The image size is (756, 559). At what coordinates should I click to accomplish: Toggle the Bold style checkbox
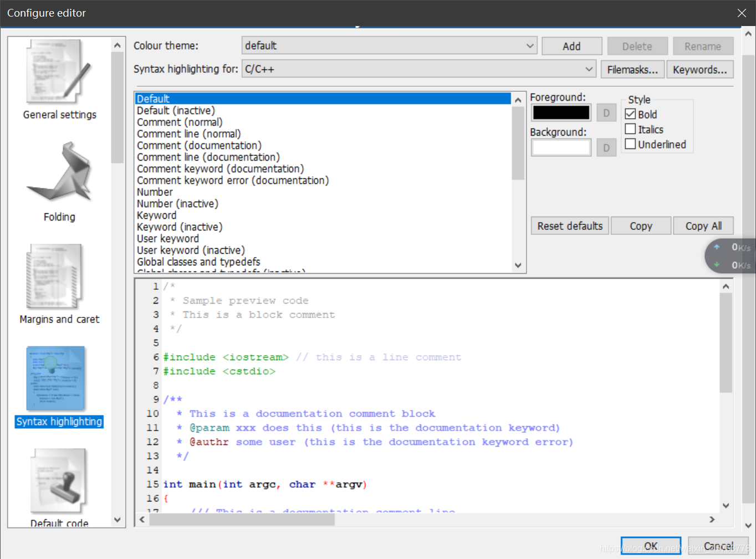630,114
